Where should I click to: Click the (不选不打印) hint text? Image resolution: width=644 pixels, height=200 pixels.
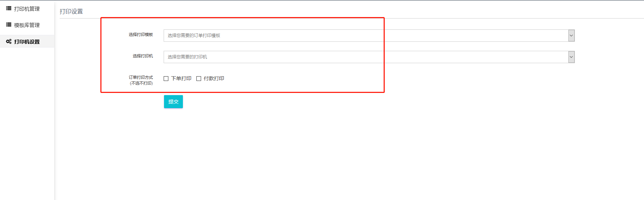click(141, 83)
